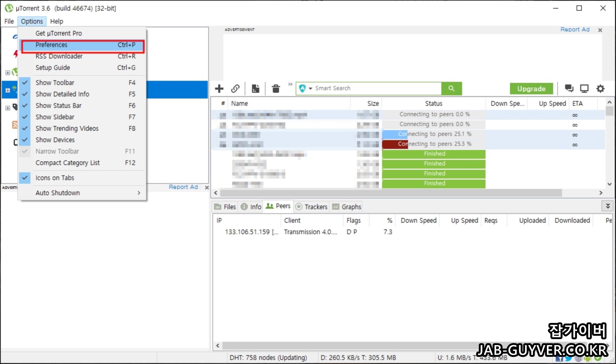
Task: Switch to the Info tab
Action: 251,207
